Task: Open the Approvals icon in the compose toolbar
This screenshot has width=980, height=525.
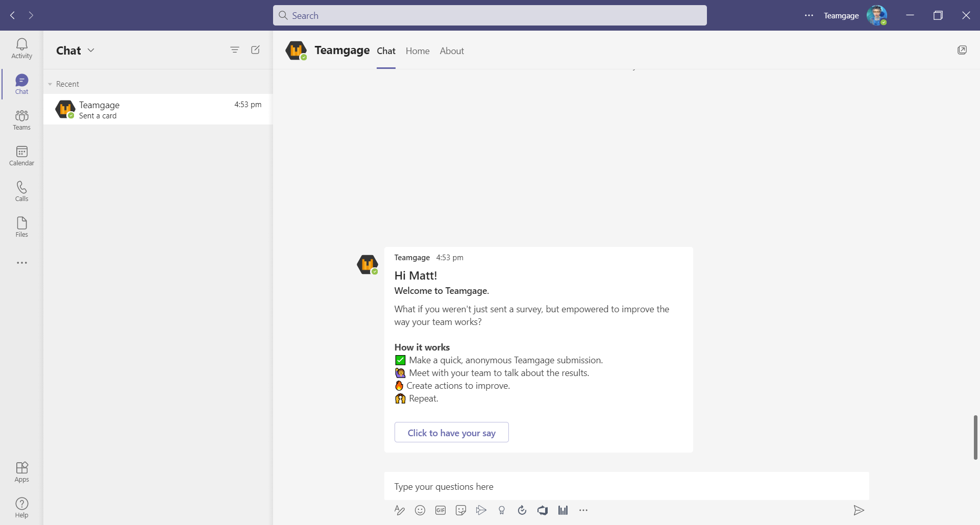Action: coord(522,510)
